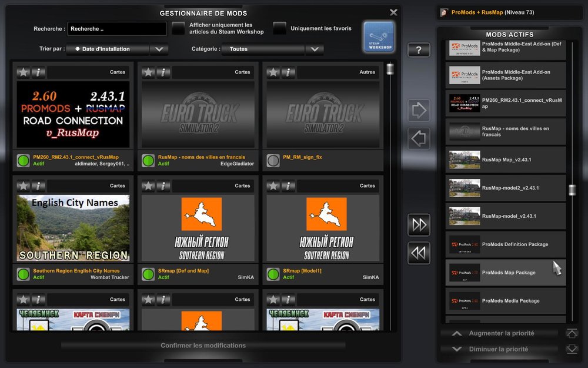Toggle active state of SRmap [Def and Map]
The height and width of the screenshot is (368, 588).
point(148,274)
